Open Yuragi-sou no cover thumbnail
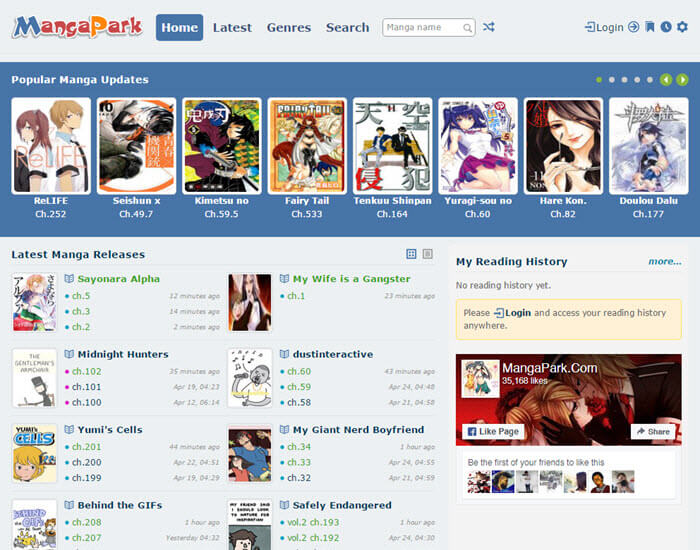Screen dimensions: 700x550 point(478,146)
